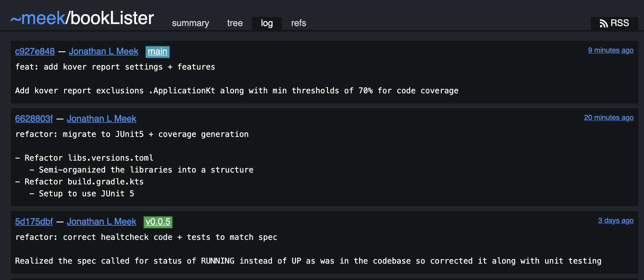Open commit 5d175dbf
Image resolution: width=644 pixels, height=280 pixels.
(x=34, y=221)
